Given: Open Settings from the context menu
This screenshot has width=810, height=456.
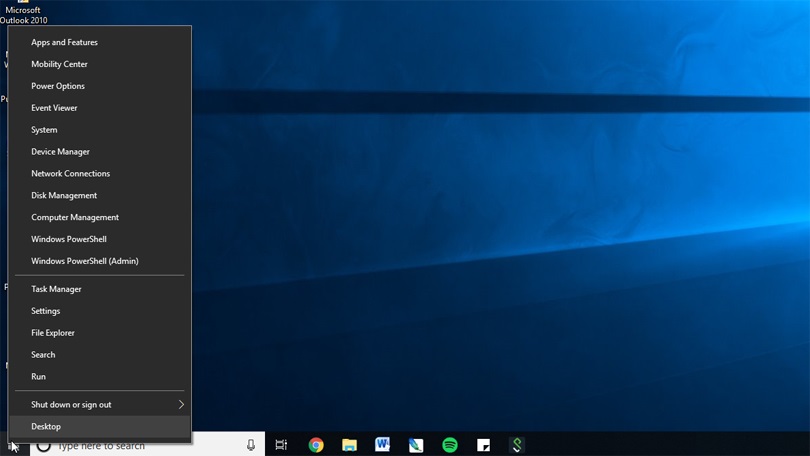Looking at the screenshot, I should pyautogui.click(x=100, y=310).
